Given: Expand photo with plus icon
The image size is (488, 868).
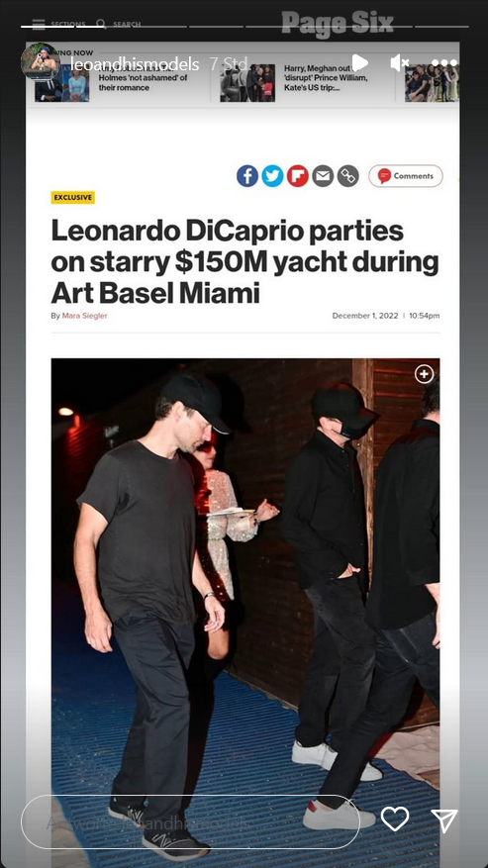Looking at the screenshot, I should tap(425, 374).
